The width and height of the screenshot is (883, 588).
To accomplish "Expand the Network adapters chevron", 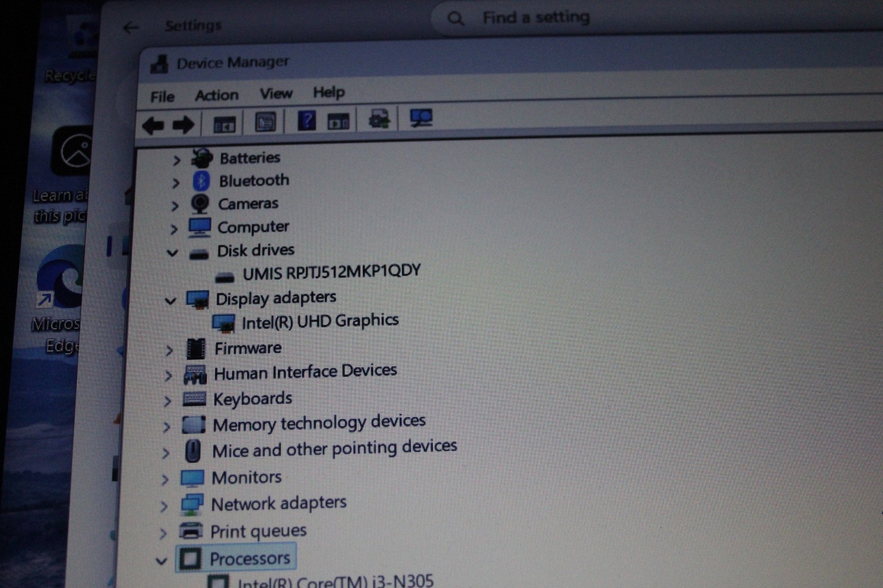I will click(x=163, y=506).
